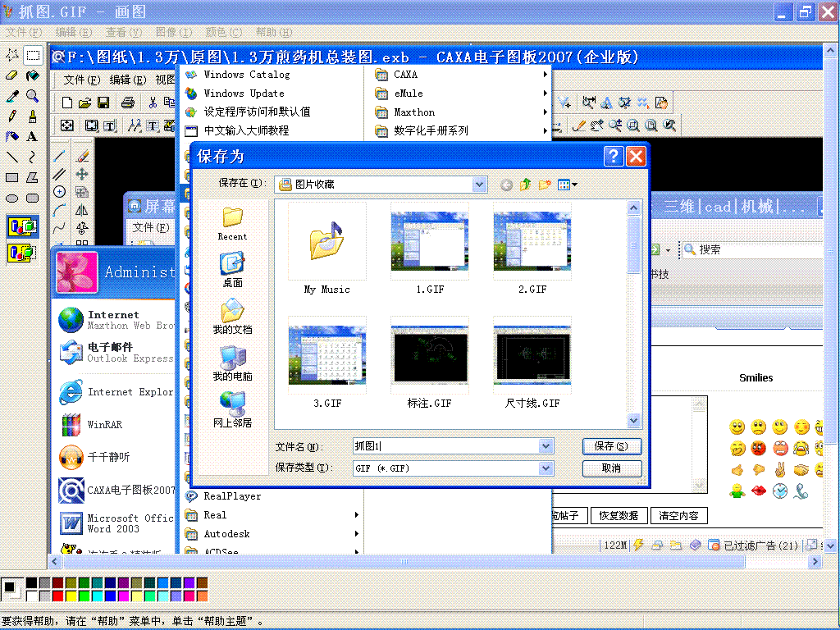
Task: Click the 取消 cancel button
Action: point(611,468)
